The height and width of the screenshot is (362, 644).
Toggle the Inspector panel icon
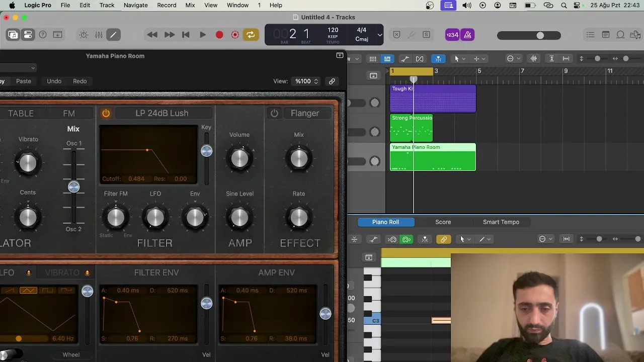coord(28,35)
